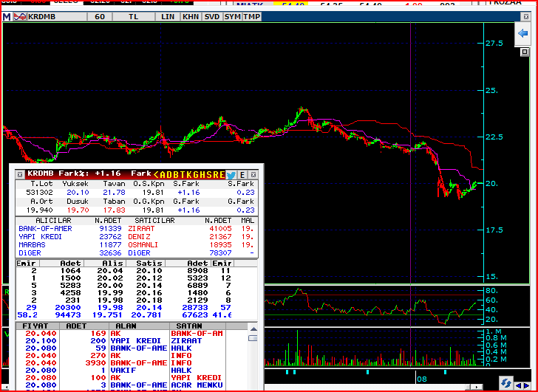The height and width of the screenshot is (392, 538).
Task: Select OSMANLI in sellers list
Action: tap(143, 245)
